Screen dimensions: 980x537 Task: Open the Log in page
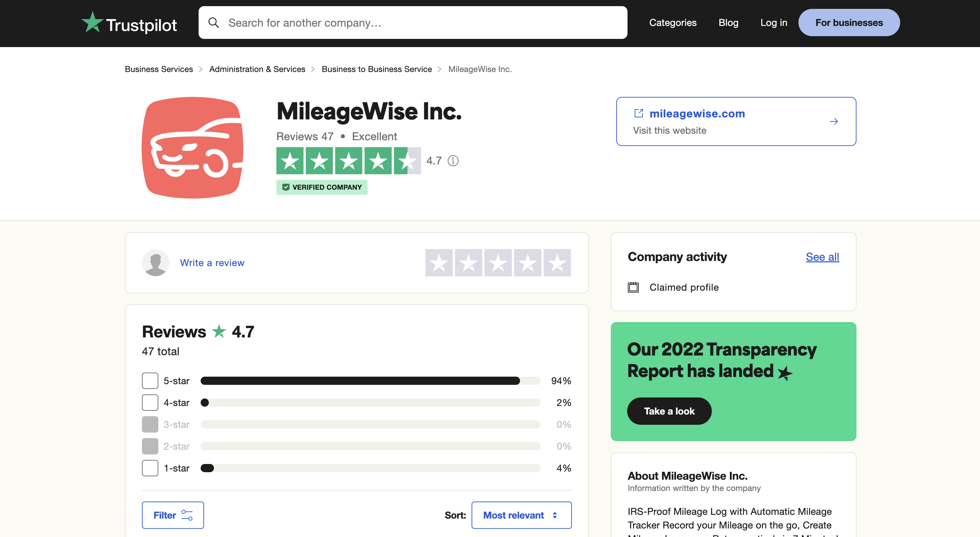[x=774, y=23]
